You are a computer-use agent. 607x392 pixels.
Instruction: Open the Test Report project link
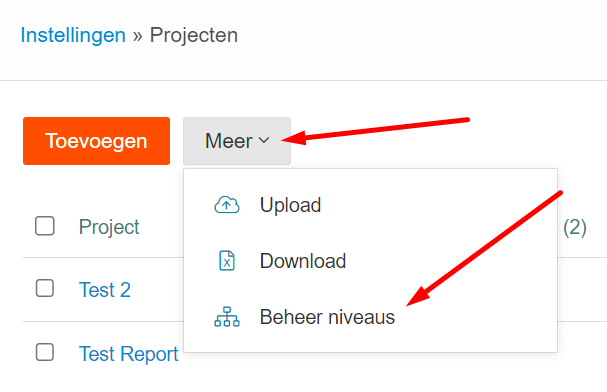[x=129, y=354]
